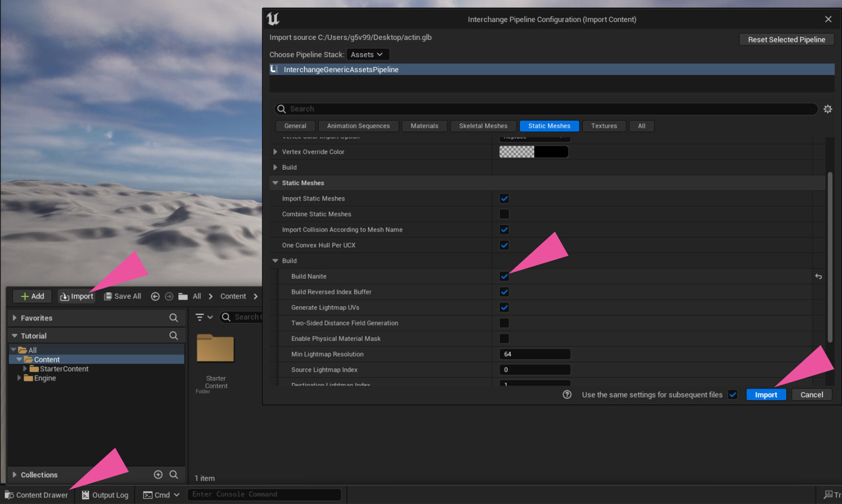Switch to the Skeletal Meshes tab
The height and width of the screenshot is (504, 842).
[483, 126]
